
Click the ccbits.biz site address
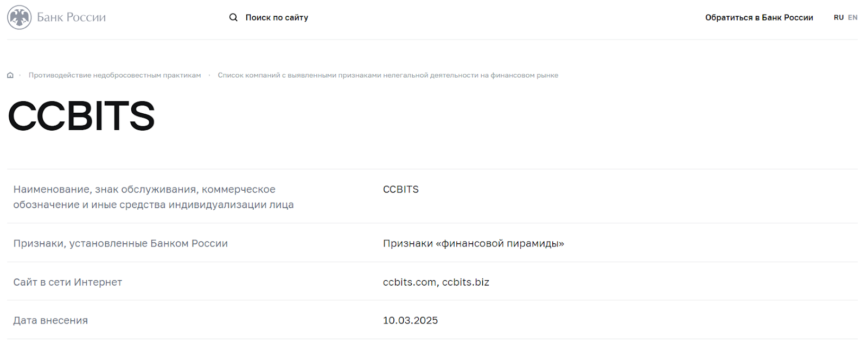point(465,282)
